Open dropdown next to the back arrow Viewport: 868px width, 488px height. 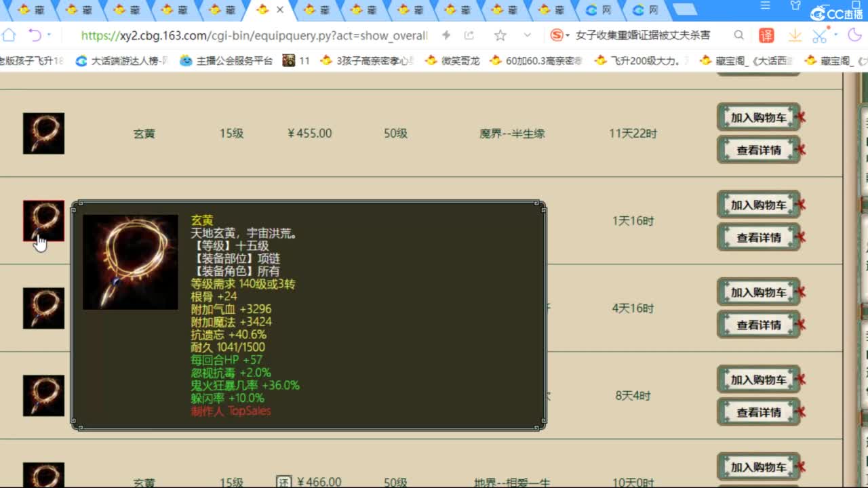pyautogui.click(x=49, y=35)
